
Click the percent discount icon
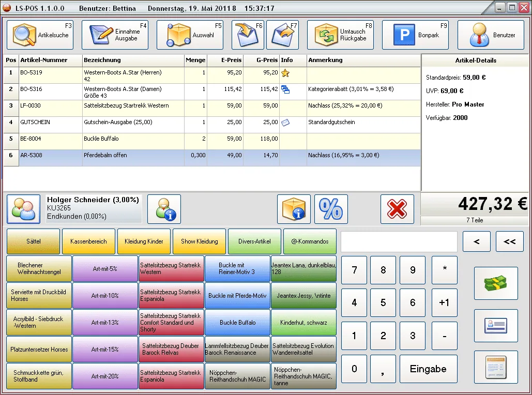click(x=331, y=209)
